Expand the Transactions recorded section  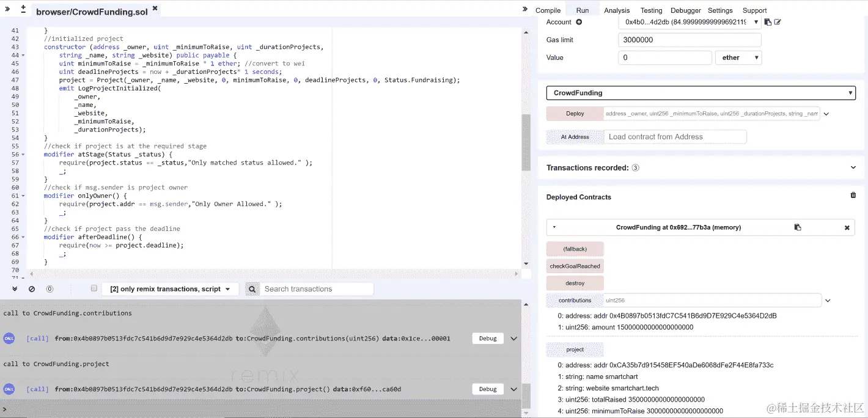point(853,167)
